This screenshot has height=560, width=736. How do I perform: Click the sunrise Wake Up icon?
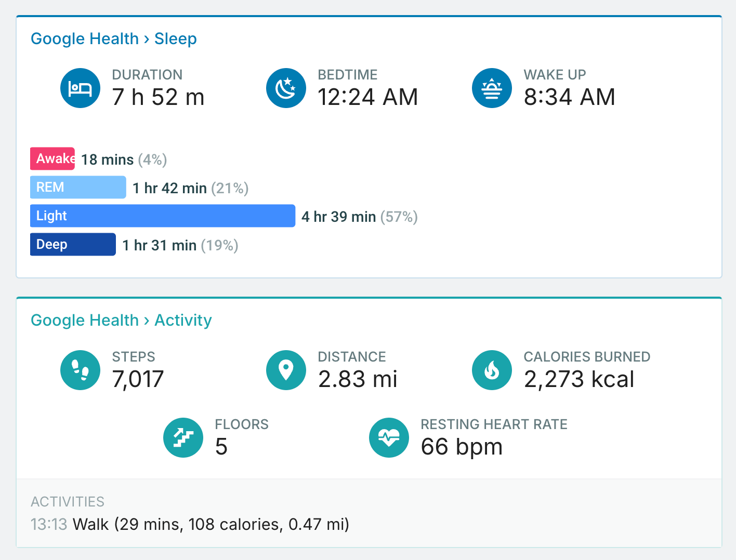492,88
